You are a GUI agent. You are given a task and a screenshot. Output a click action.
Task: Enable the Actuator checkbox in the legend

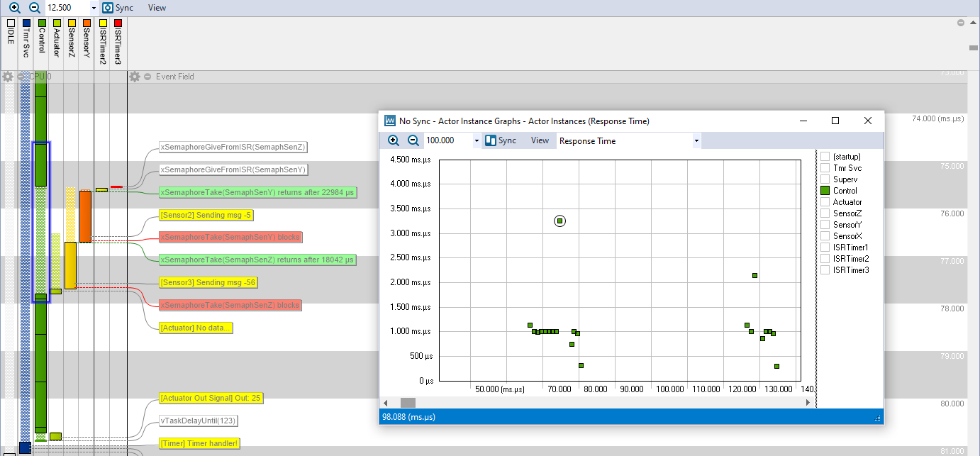point(825,202)
